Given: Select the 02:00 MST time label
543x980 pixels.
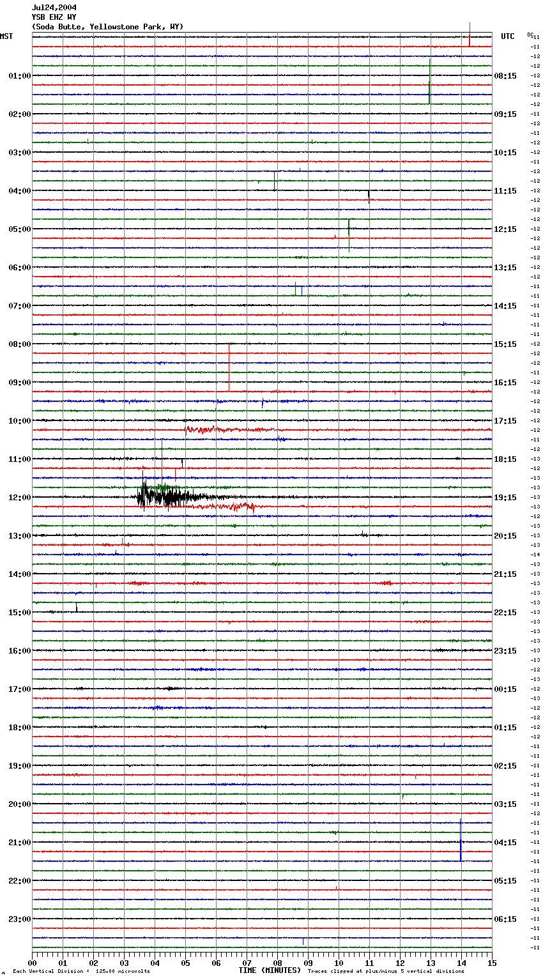Looking at the screenshot, I should [x=20, y=114].
